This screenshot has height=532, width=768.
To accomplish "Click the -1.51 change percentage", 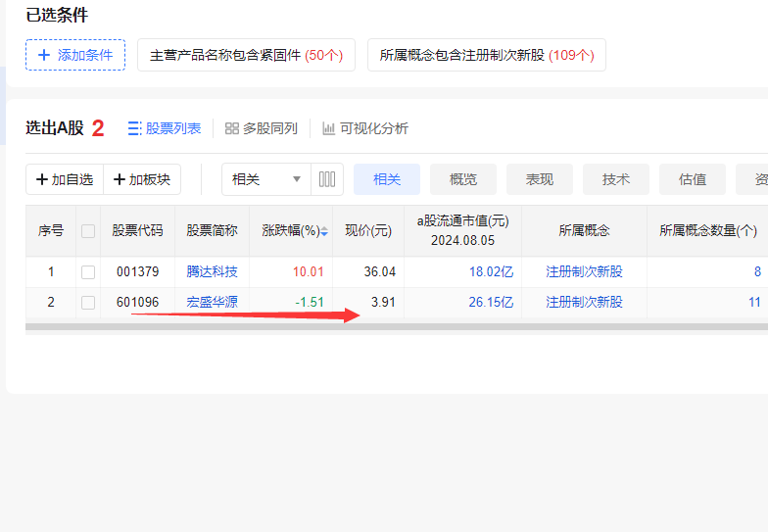I will pos(310,302).
